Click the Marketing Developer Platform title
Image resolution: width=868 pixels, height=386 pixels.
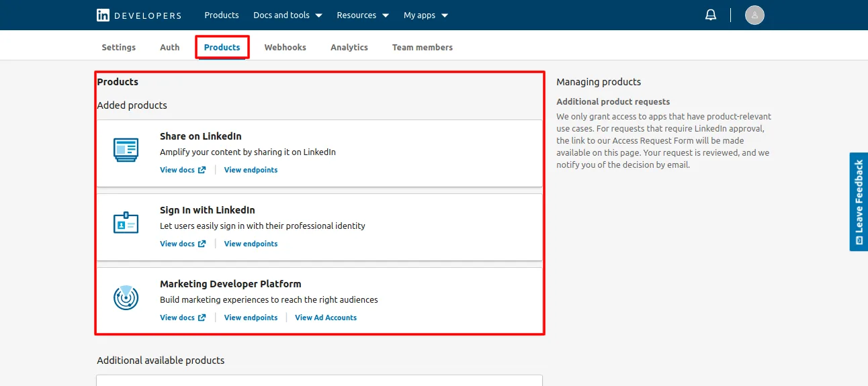[x=230, y=284]
